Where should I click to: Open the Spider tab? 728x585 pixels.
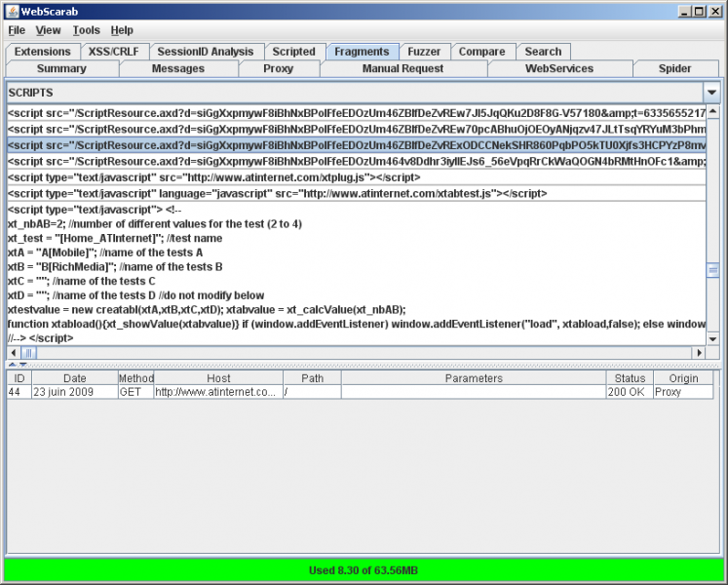675,69
